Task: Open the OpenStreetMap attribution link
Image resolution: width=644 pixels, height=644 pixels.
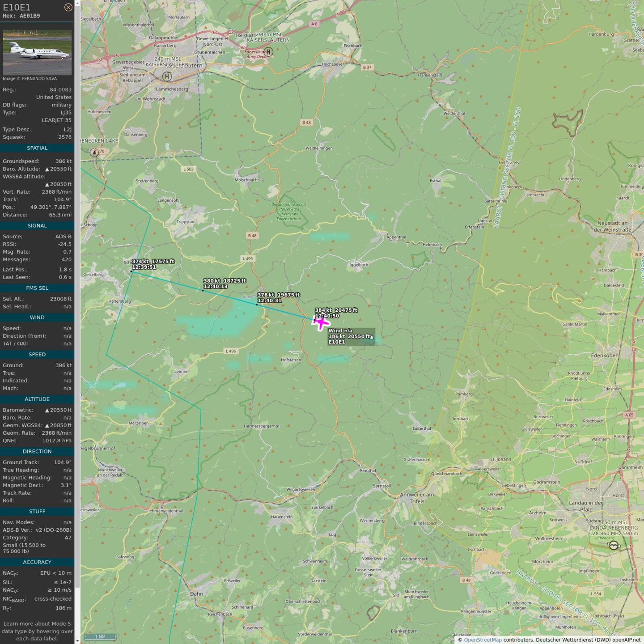Action: pyautogui.click(x=483, y=640)
